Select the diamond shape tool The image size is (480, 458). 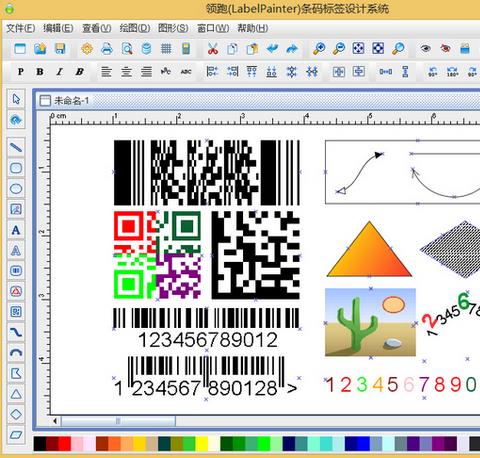[x=16, y=414]
